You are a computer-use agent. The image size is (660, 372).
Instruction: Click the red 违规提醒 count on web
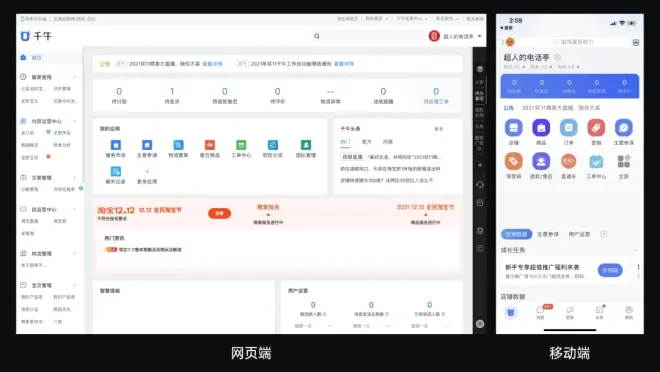[383, 91]
